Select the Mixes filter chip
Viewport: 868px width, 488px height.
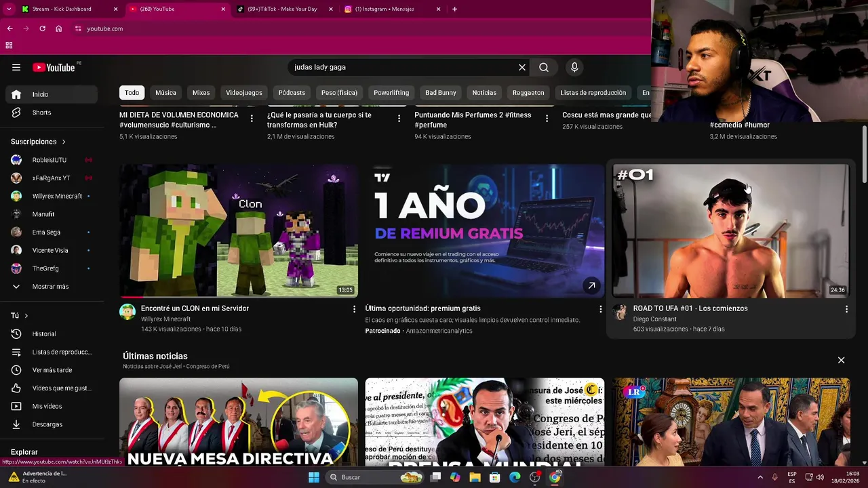tap(201, 93)
